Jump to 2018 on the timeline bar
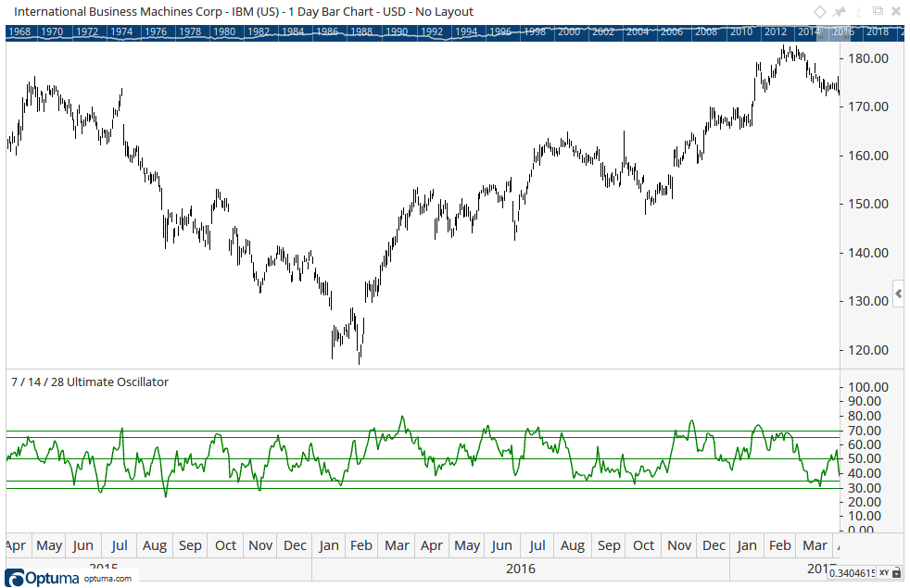 [878, 31]
